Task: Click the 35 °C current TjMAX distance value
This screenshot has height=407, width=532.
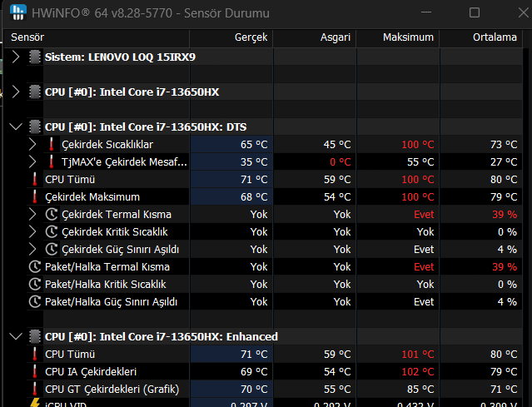Action: pyautogui.click(x=254, y=161)
